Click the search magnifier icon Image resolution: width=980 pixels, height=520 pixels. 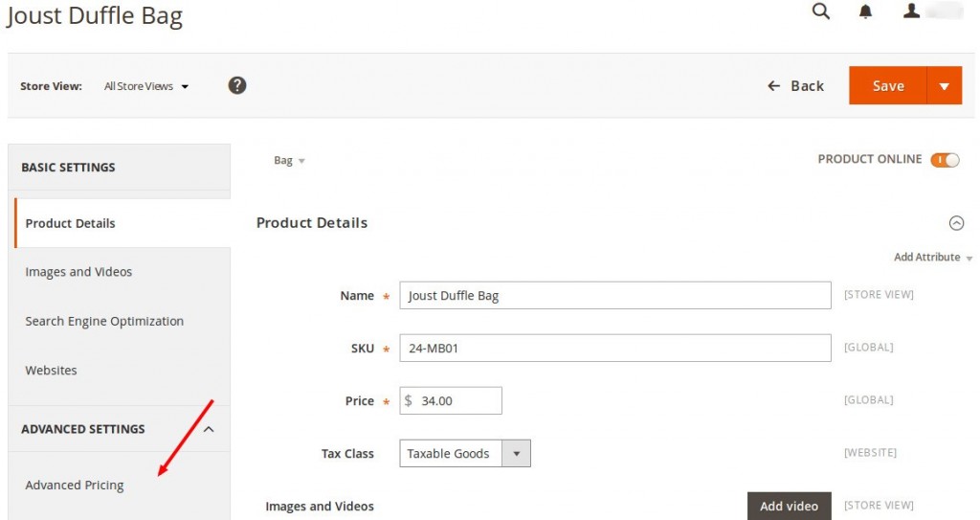point(820,11)
